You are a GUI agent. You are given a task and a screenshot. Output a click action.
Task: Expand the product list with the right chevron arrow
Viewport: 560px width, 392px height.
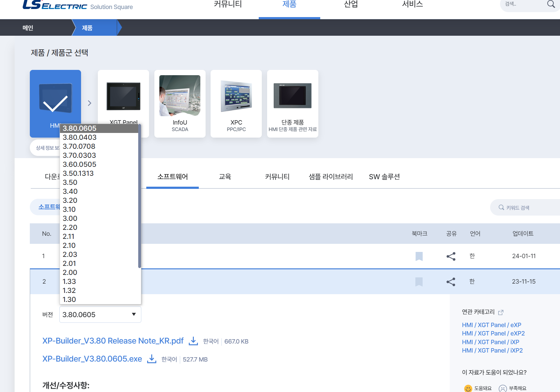[89, 103]
